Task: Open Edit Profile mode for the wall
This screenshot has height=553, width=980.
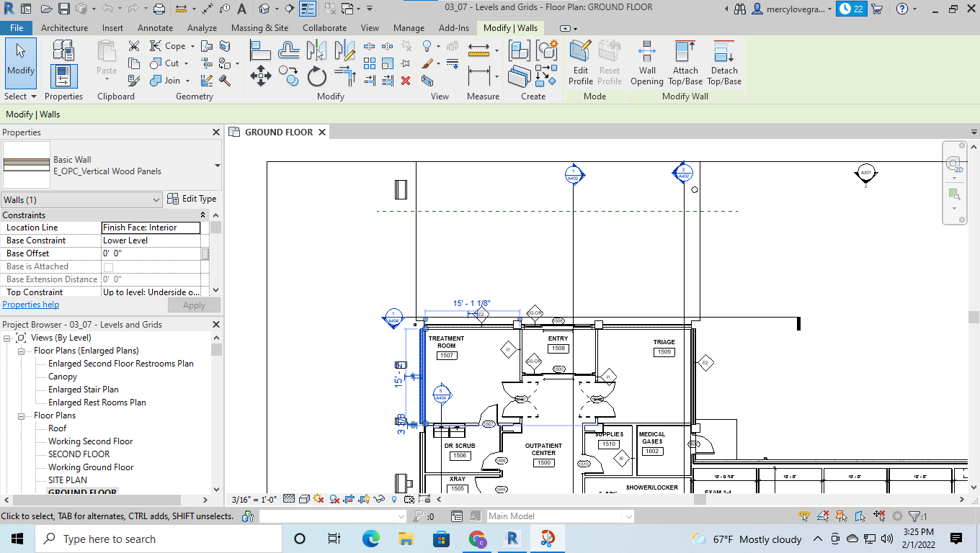Action: click(580, 63)
